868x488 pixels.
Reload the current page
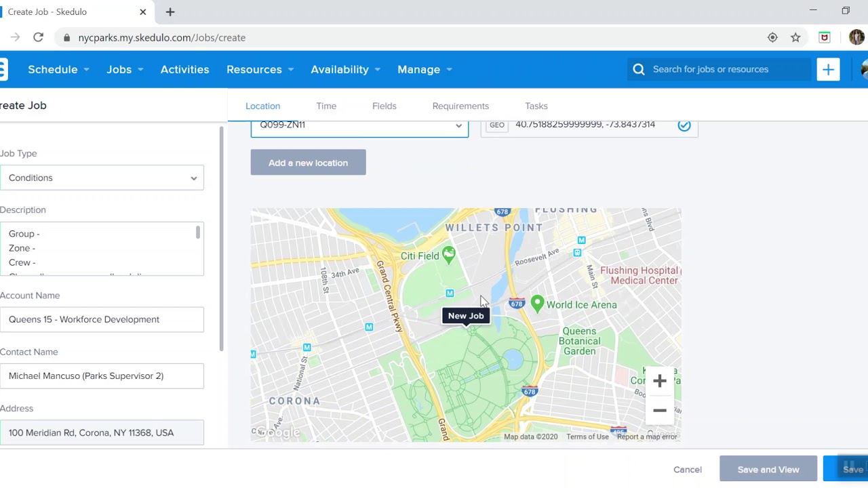point(39,38)
